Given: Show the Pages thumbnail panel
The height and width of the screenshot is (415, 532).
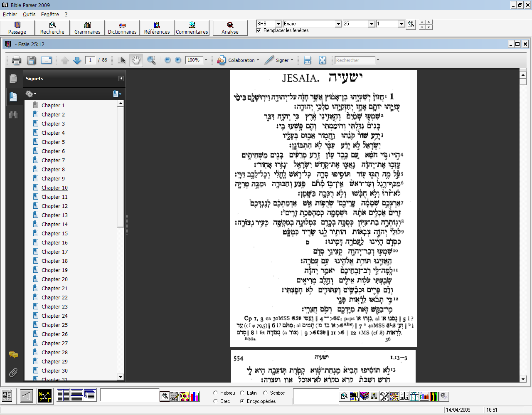Looking at the screenshot, I should coord(13,79).
